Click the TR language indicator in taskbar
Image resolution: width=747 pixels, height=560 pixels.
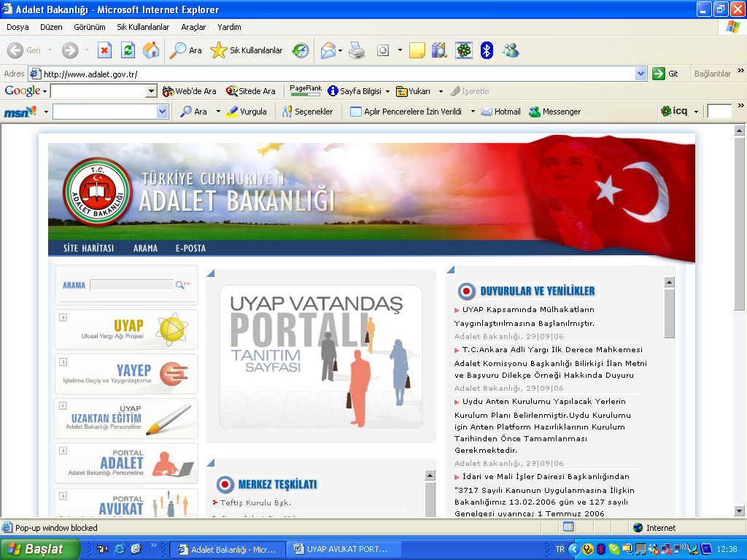point(560,549)
